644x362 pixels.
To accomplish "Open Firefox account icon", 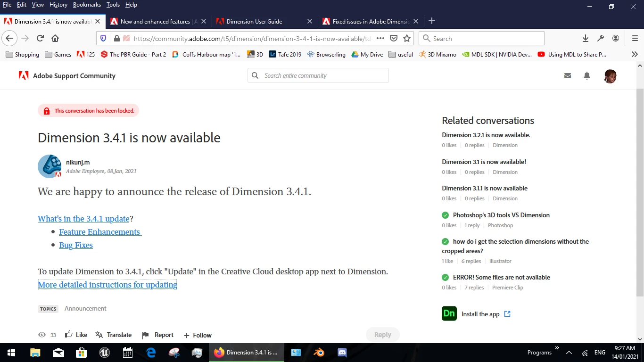I will point(616,38).
